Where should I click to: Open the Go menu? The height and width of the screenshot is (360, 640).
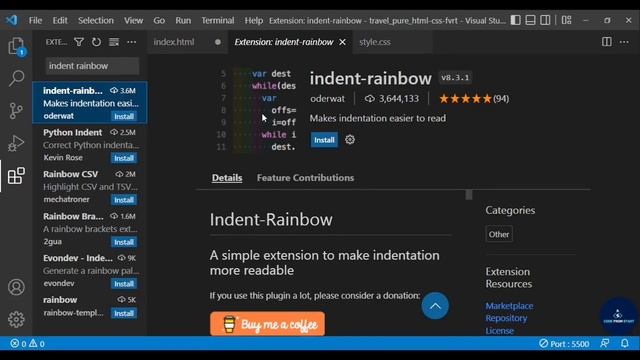[159, 20]
